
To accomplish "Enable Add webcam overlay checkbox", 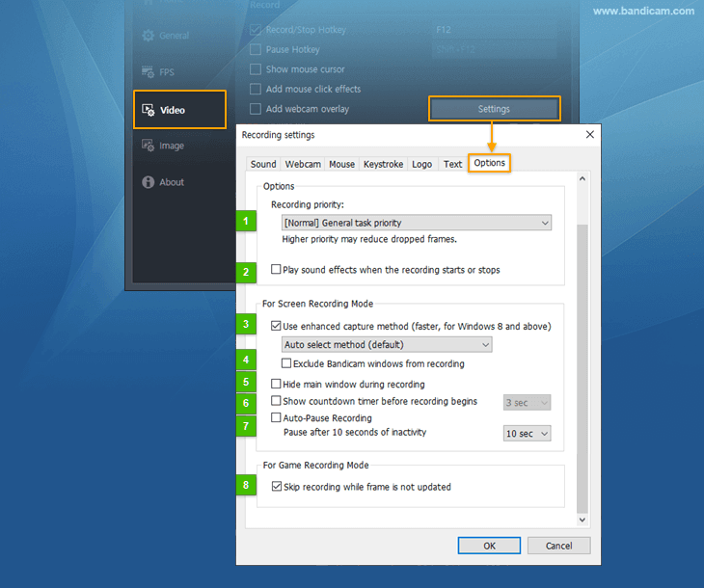I will pos(256,109).
